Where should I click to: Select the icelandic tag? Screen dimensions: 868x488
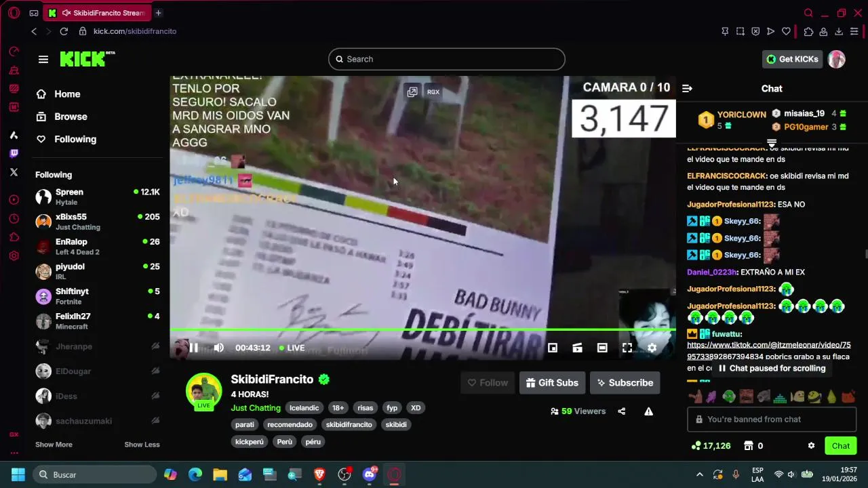(x=304, y=408)
